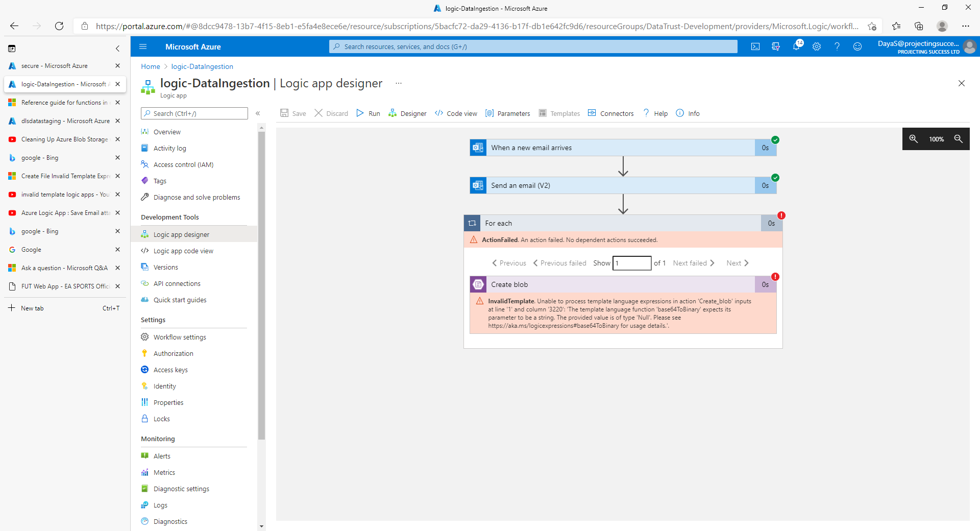Click the Azure global search bar

[x=533, y=46]
